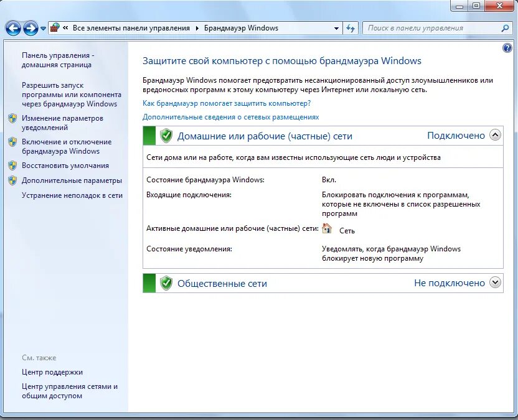Open 'Дополнительные параметры' link

click(72, 180)
